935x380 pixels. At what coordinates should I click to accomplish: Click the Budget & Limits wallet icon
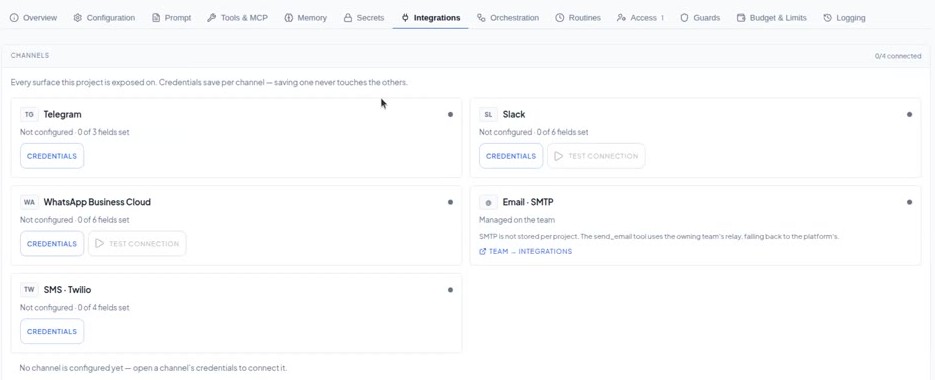(x=741, y=18)
